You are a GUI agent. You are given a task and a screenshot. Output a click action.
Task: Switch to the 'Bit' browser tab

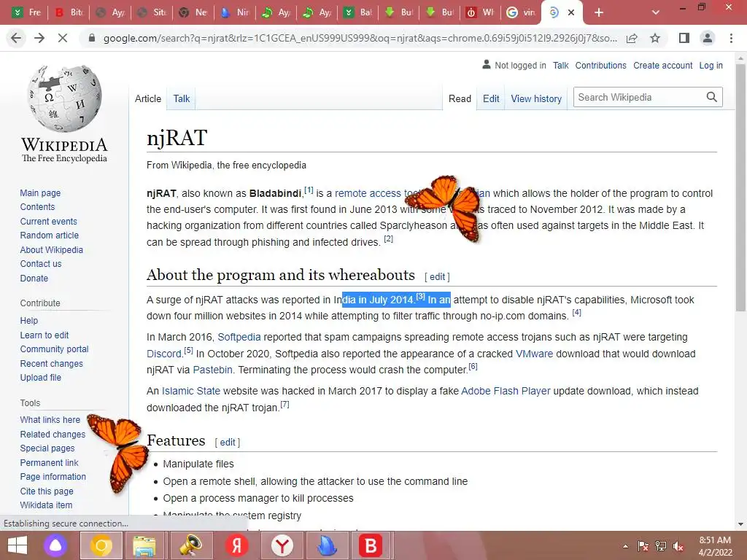pyautogui.click(x=69, y=12)
